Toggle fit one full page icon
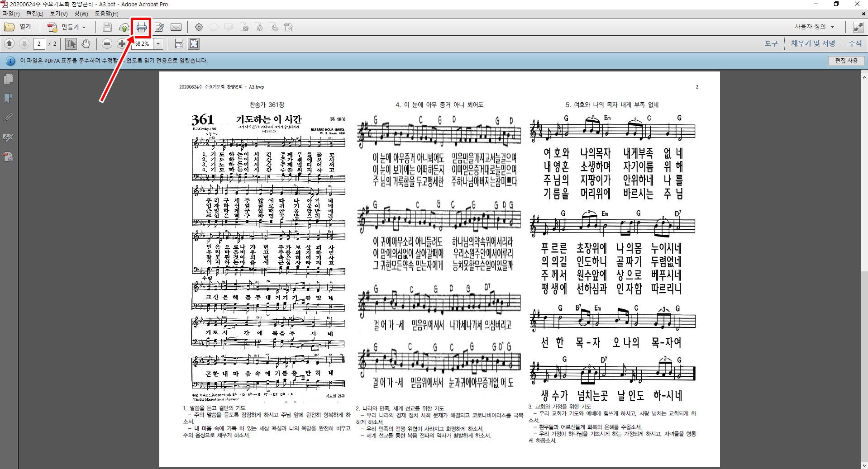This screenshot has width=868, height=469. coord(194,43)
